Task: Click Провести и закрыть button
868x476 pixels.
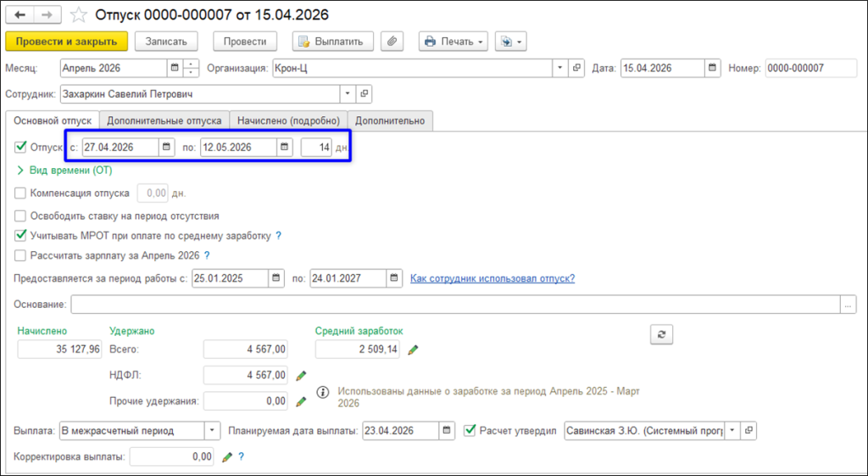Action: click(x=66, y=42)
